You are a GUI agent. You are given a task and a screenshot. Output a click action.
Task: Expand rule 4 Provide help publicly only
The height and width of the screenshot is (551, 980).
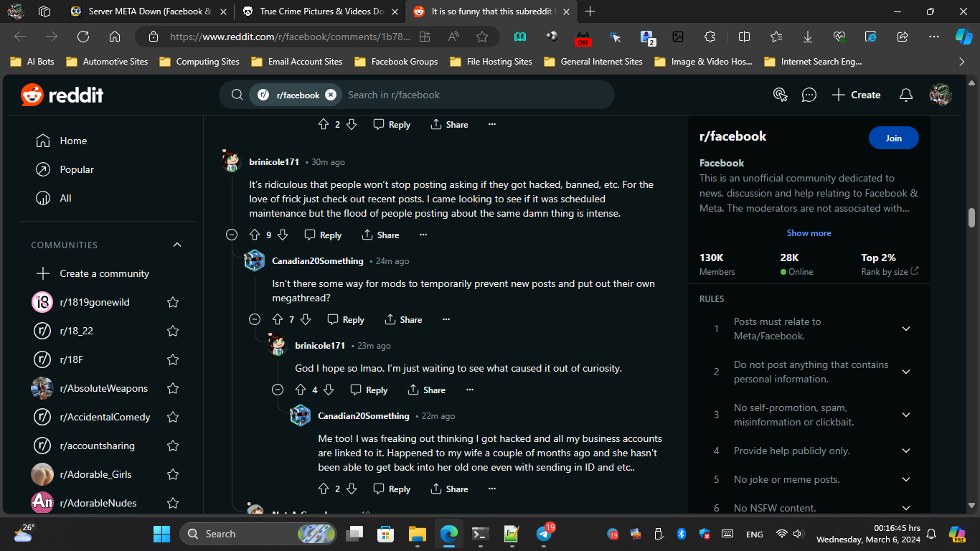906,451
